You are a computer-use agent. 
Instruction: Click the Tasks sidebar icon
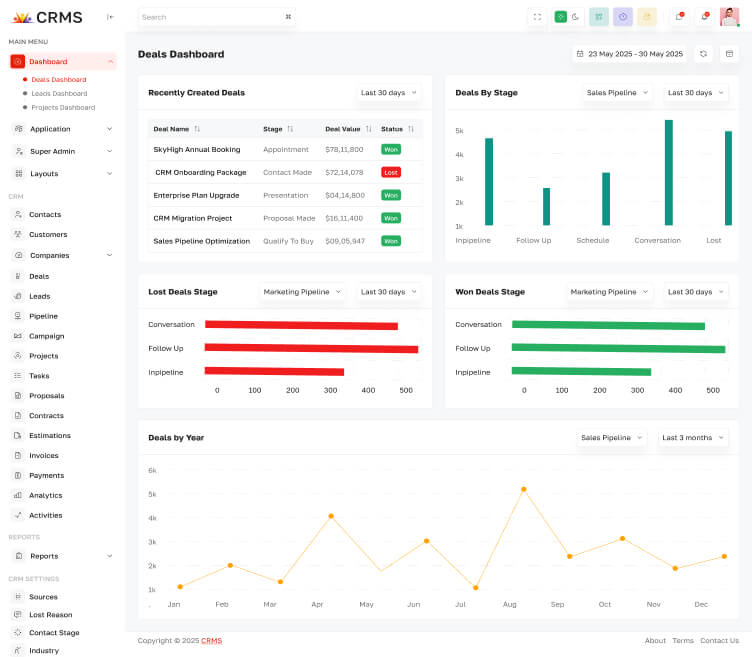point(18,376)
